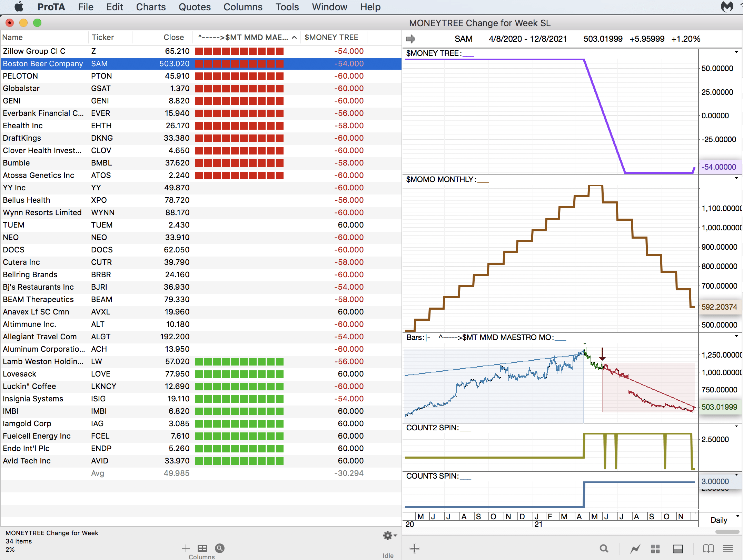Open the four-square grid layout icon
743x560 pixels.
click(655, 548)
